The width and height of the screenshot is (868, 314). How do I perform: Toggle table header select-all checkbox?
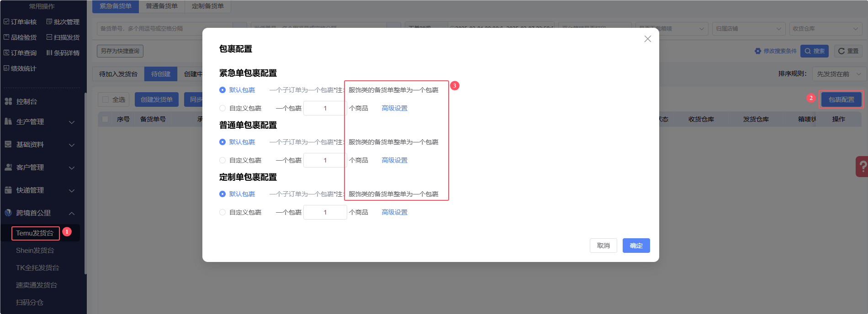pyautogui.click(x=106, y=119)
